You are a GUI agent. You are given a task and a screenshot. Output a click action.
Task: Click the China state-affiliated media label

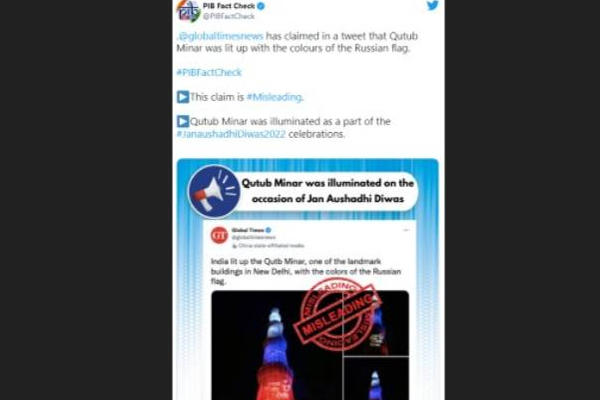[x=268, y=246]
